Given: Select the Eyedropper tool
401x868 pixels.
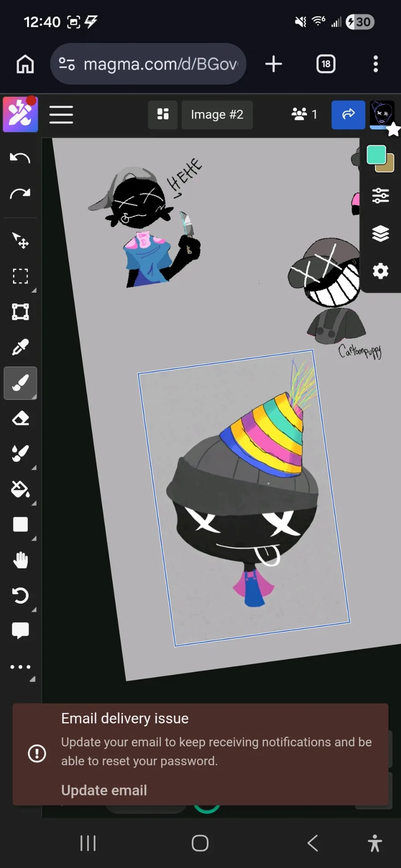Looking at the screenshot, I should coord(20,347).
